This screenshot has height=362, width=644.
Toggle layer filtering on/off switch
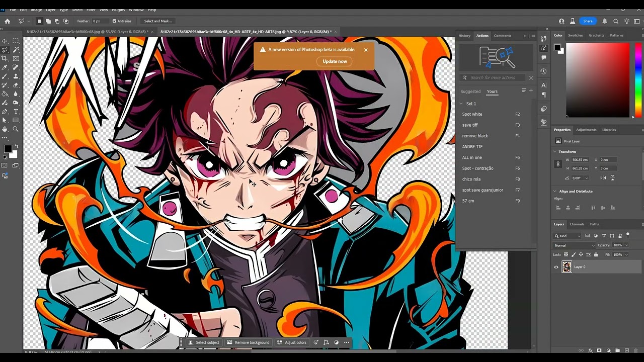pyautogui.click(x=628, y=234)
